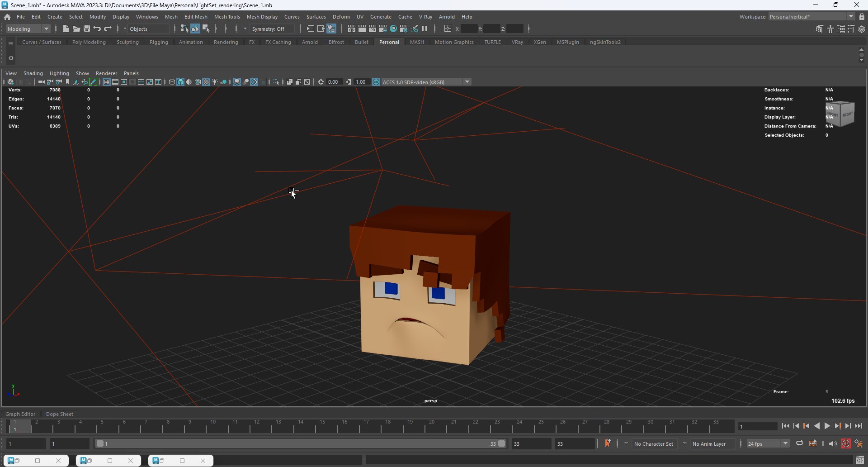This screenshot has height=467, width=868.
Task: Open the Modeling menu set dropdown
Action: click(28, 29)
